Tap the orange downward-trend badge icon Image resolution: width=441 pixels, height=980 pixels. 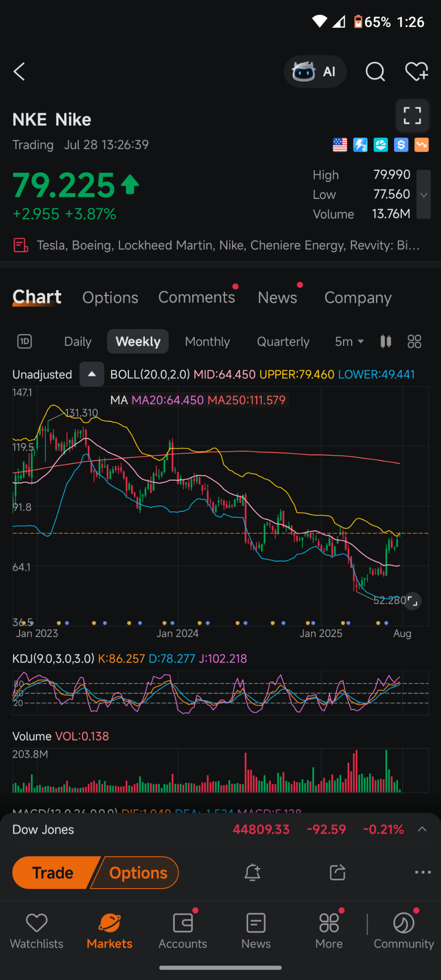(x=421, y=144)
